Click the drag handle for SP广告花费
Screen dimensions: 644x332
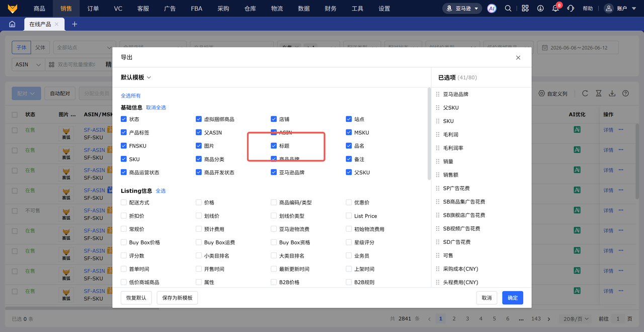[438, 188]
